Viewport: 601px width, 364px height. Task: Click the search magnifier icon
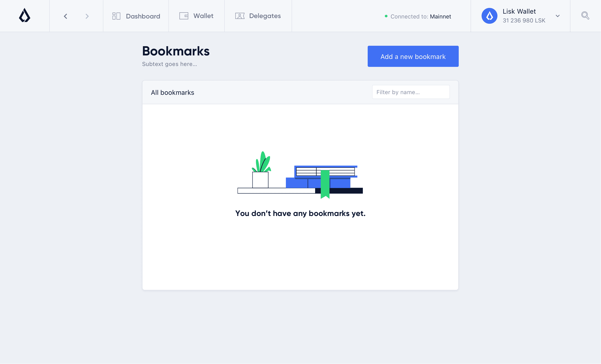point(585,15)
